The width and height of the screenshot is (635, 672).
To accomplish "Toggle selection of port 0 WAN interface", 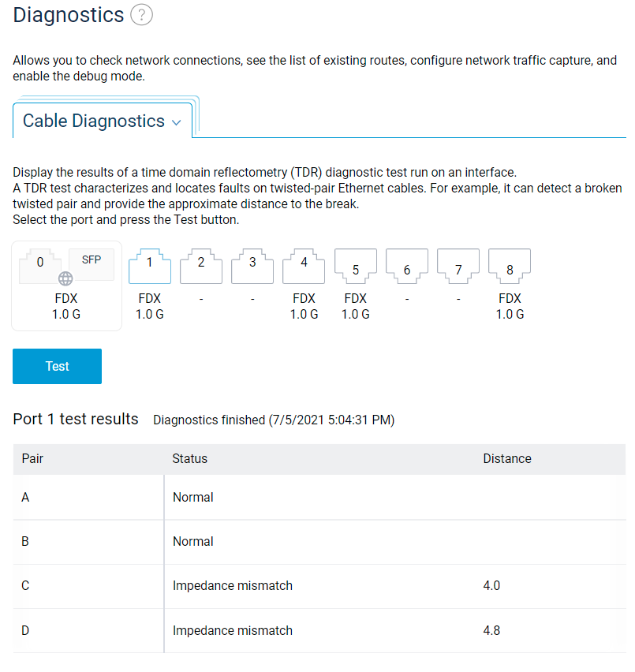I will (x=40, y=263).
